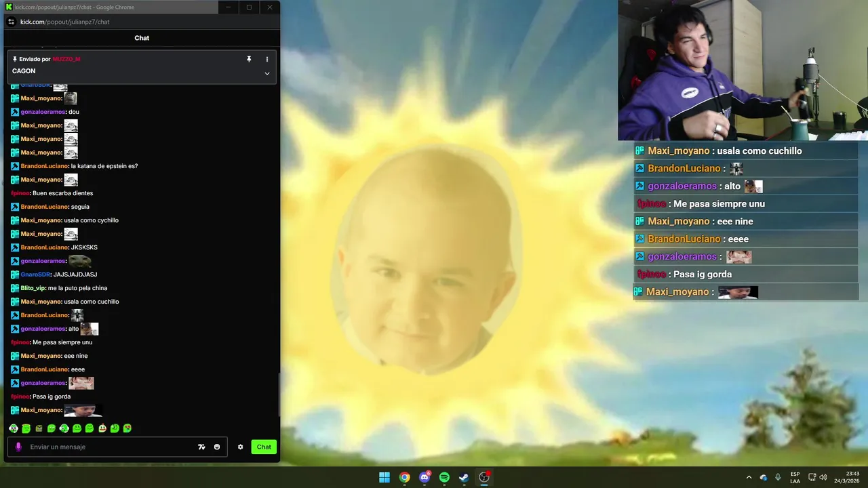
Task: Click the chat window vertical scrollbar
Action: coord(278,394)
